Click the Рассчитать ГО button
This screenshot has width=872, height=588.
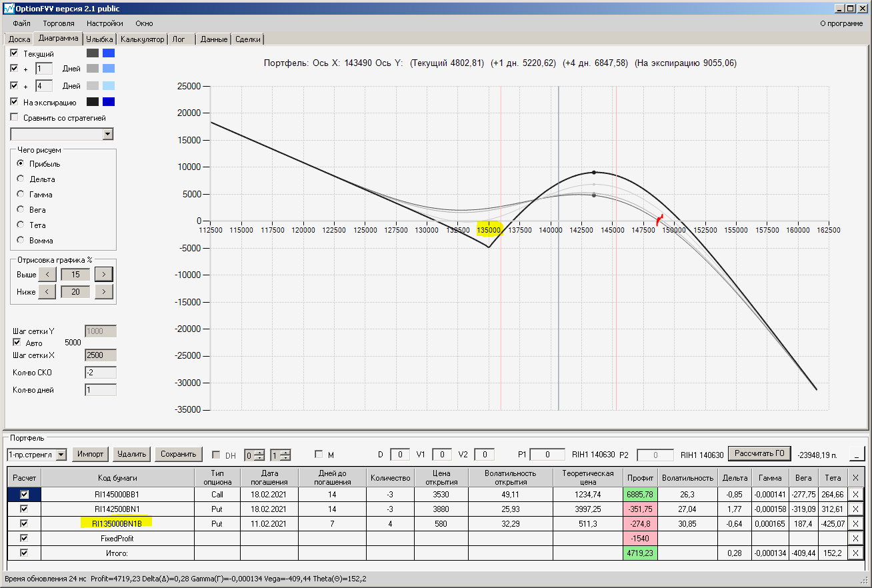pyautogui.click(x=759, y=453)
